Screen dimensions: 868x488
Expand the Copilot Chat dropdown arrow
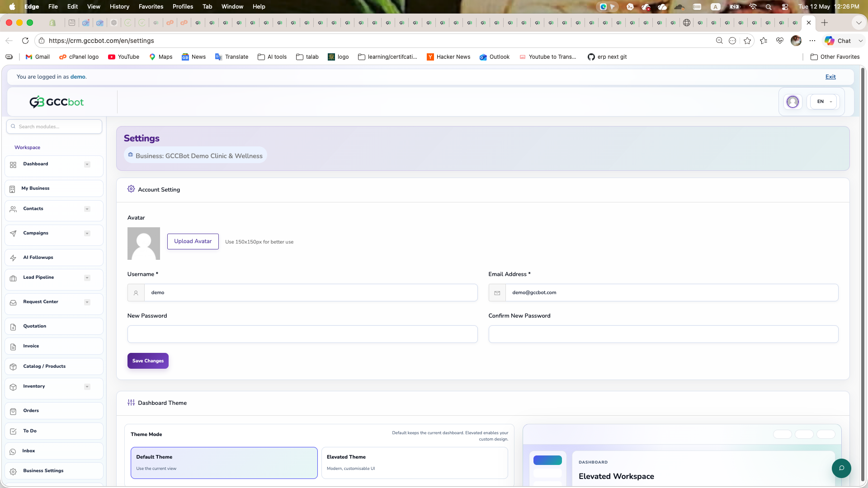pyautogui.click(x=860, y=41)
